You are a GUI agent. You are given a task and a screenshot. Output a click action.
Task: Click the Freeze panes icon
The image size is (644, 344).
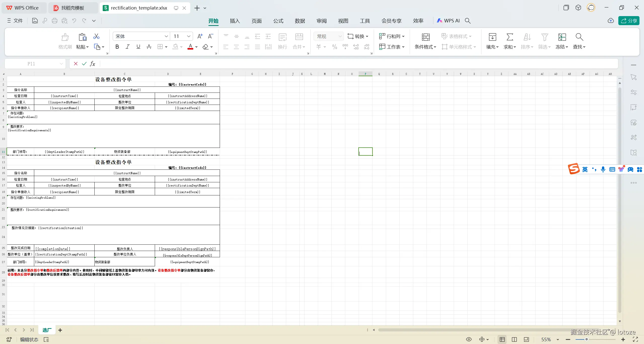tap(562, 37)
